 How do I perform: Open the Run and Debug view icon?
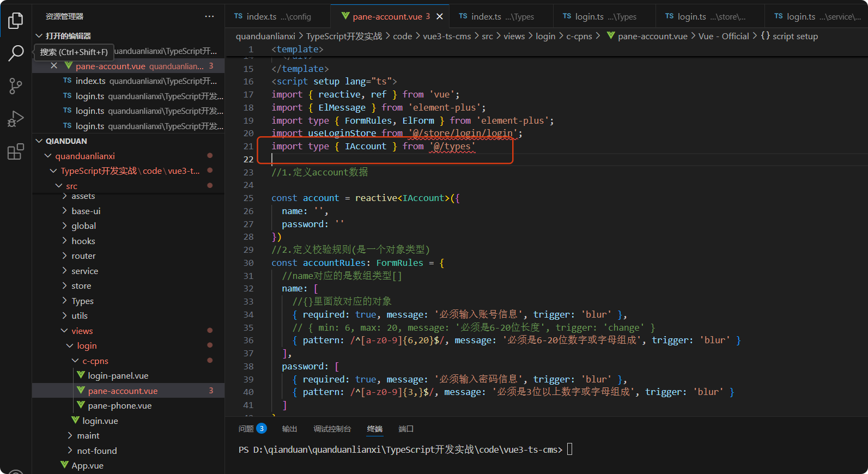click(16, 119)
